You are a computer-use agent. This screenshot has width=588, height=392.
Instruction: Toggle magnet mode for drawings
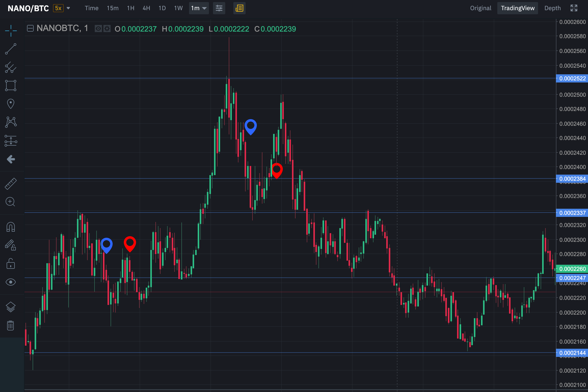[x=11, y=227]
